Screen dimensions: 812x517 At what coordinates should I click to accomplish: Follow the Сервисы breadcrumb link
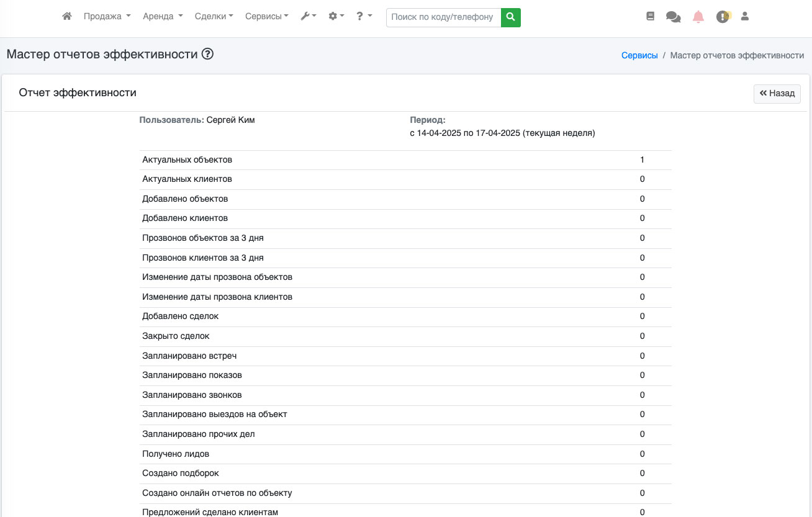click(639, 55)
